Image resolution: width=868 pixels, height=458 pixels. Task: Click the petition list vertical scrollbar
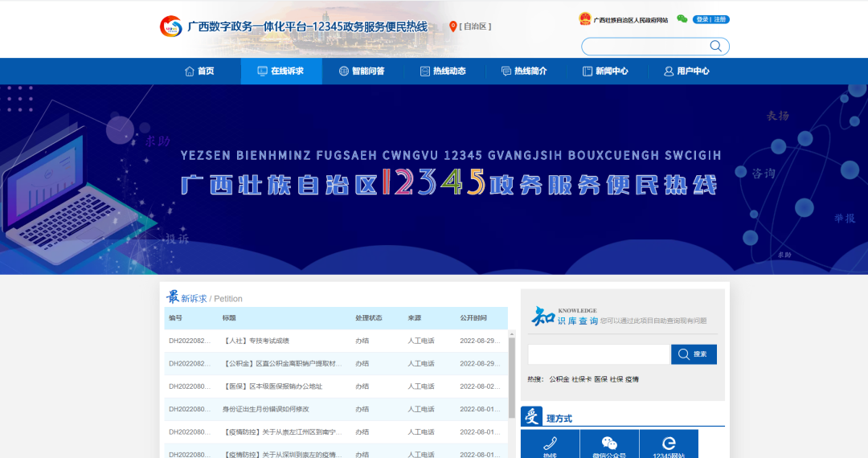point(511,378)
